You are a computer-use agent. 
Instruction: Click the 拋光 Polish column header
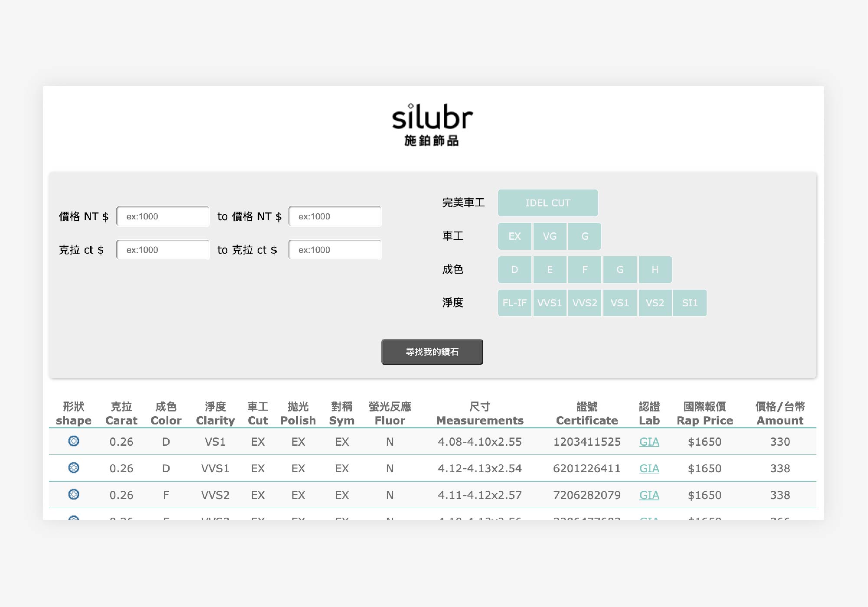298,414
